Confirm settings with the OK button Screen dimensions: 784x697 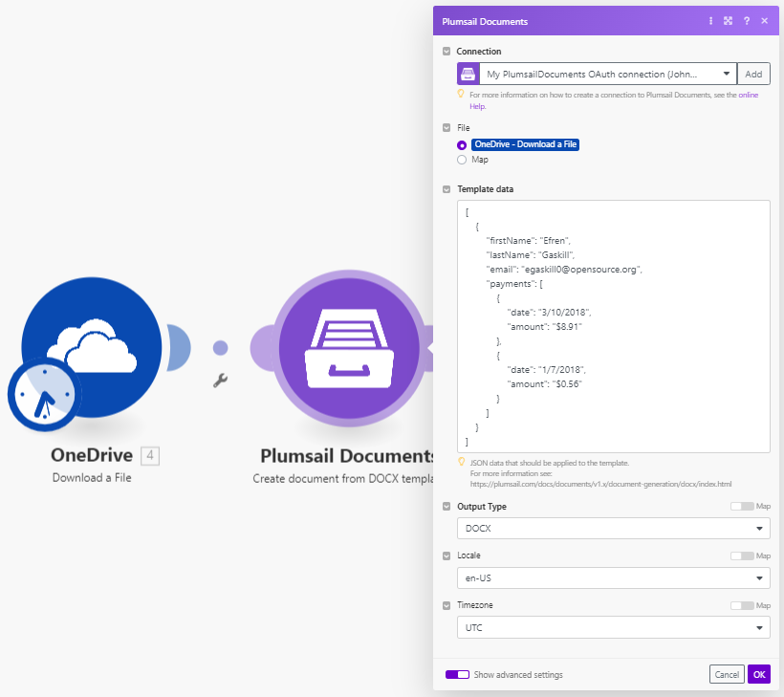coord(759,674)
